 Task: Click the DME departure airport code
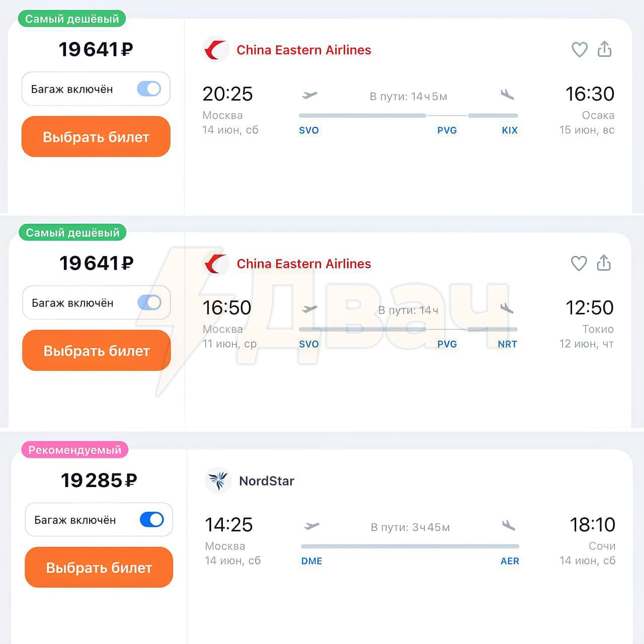(311, 561)
